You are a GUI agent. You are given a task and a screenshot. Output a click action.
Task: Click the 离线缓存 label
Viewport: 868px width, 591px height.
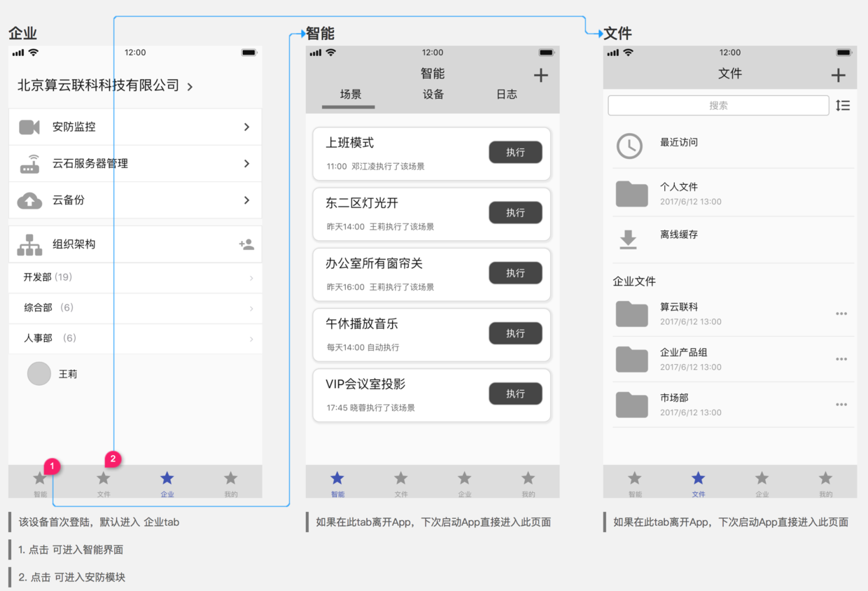tap(679, 235)
